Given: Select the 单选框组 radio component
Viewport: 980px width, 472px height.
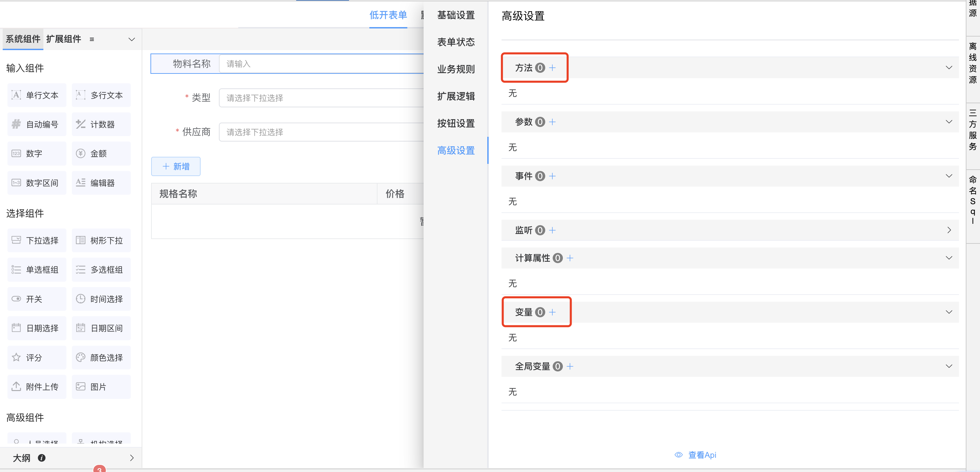Looking at the screenshot, I should tap(37, 270).
